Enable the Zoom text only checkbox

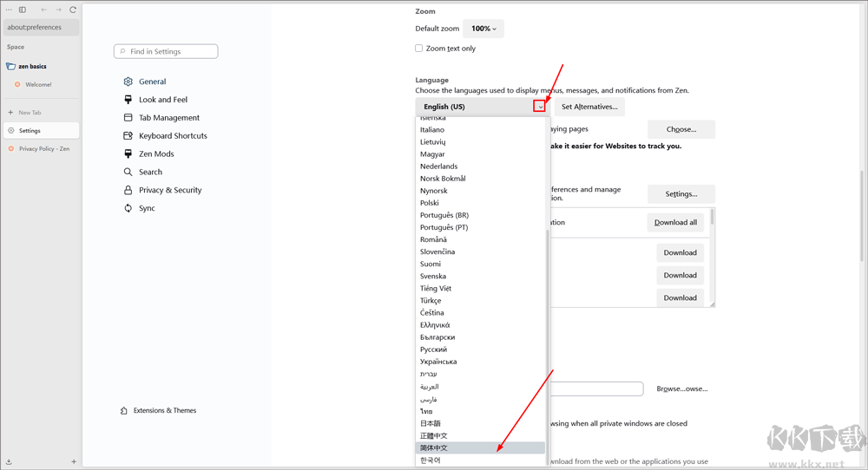[x=419, y=49]
